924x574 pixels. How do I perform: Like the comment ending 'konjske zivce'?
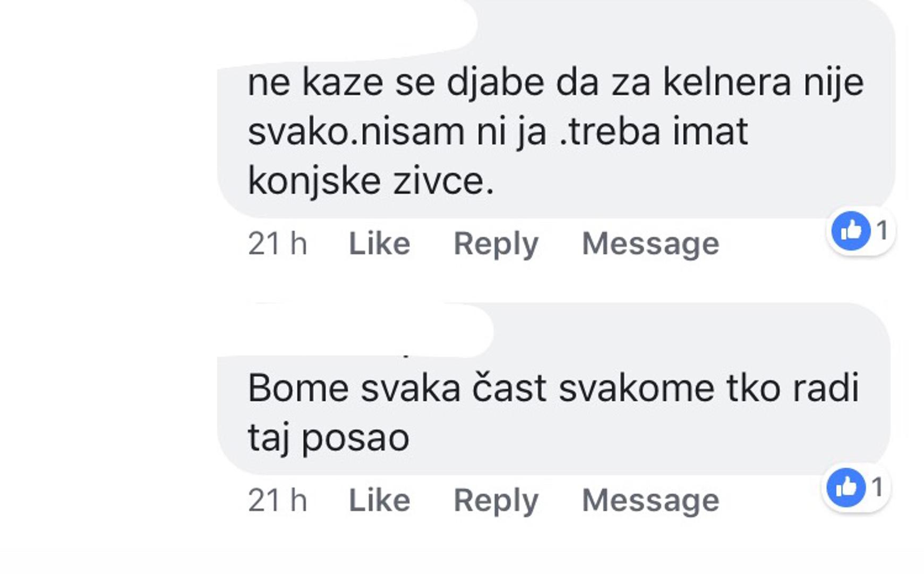click(379, 244)
